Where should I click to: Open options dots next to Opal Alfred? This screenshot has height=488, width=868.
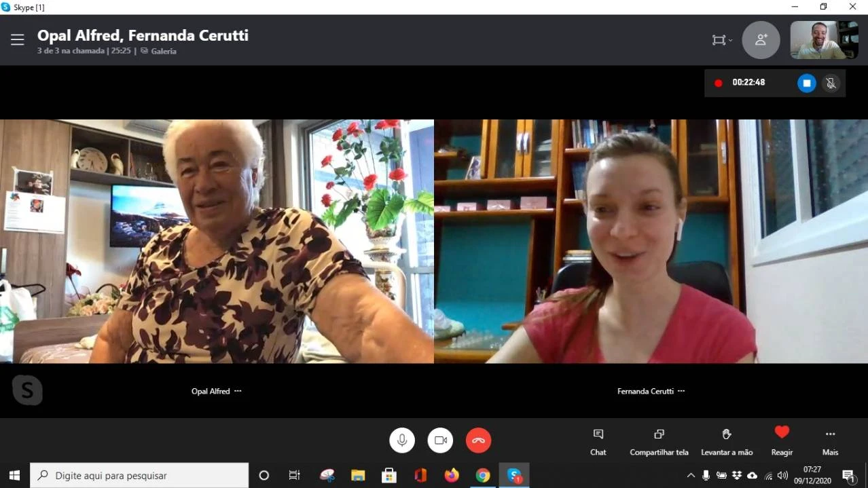[x=238, y=391]
